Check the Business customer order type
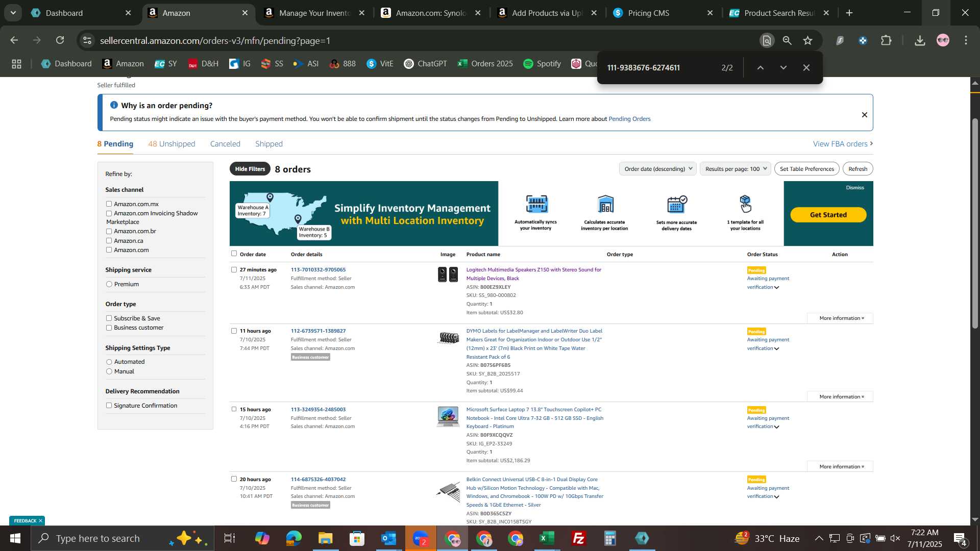The height and width of the screenshot is (551, 980). (x=109, y=328)
